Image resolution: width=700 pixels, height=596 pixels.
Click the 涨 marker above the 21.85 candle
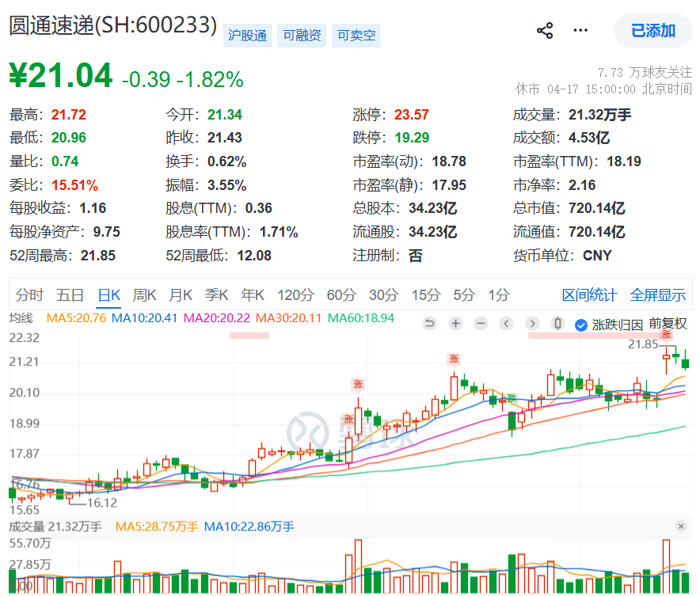point(667,334)
